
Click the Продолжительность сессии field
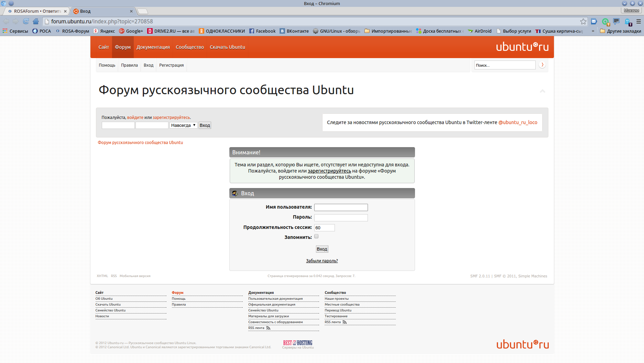pos(324,228)
